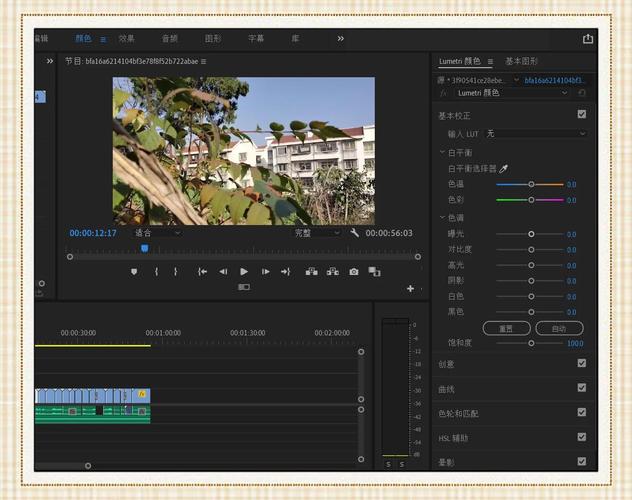Solo right audio channel S button

click(402, 465)
